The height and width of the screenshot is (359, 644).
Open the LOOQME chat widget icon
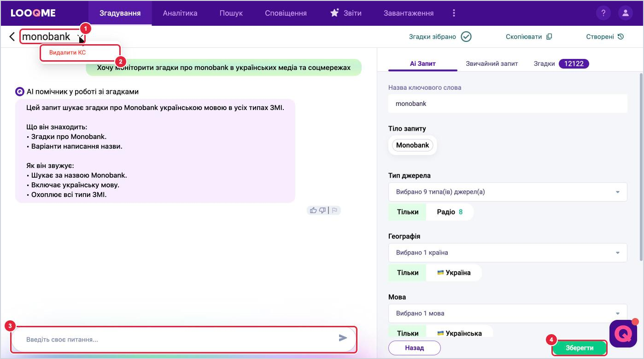pyautogui.click(x=623, y=334)
